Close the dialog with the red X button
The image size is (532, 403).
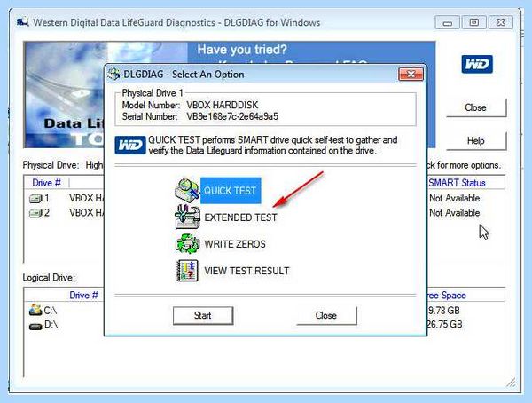[x=411, y=74]
